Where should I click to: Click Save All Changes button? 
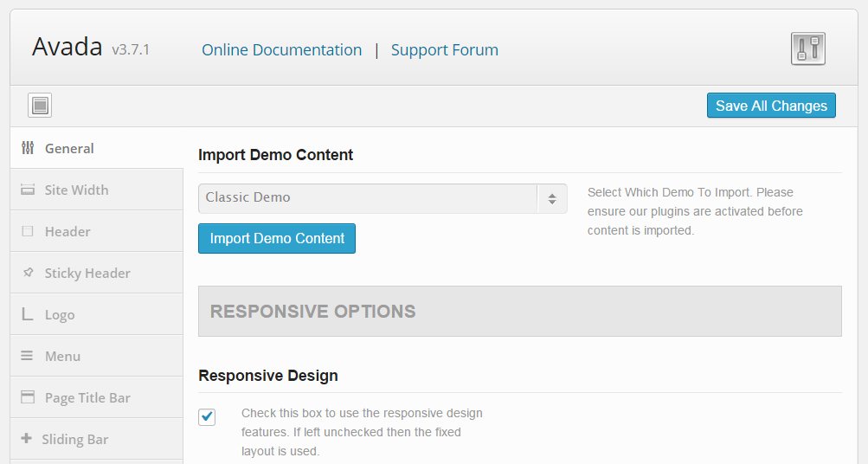coord(771,106)
